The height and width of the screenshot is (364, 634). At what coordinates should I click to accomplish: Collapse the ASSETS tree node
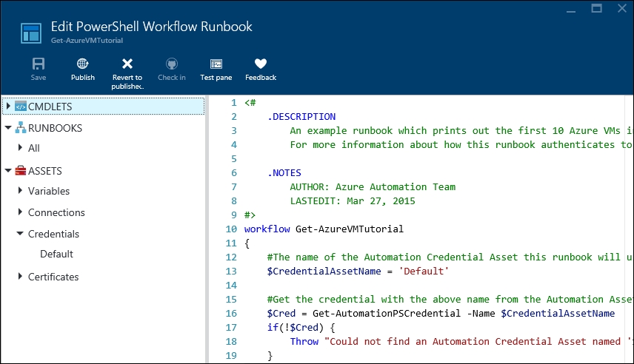point(8,170)
